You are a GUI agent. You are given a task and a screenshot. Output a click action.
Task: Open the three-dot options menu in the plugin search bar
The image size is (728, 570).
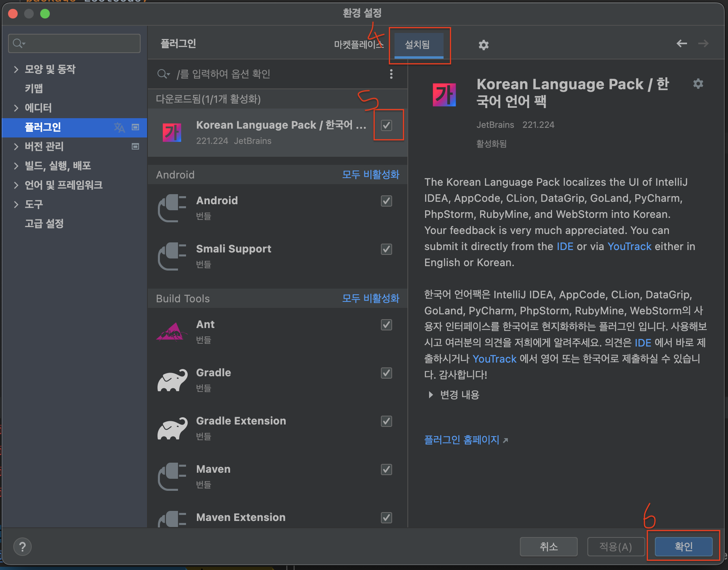click(x=391, y=74)
